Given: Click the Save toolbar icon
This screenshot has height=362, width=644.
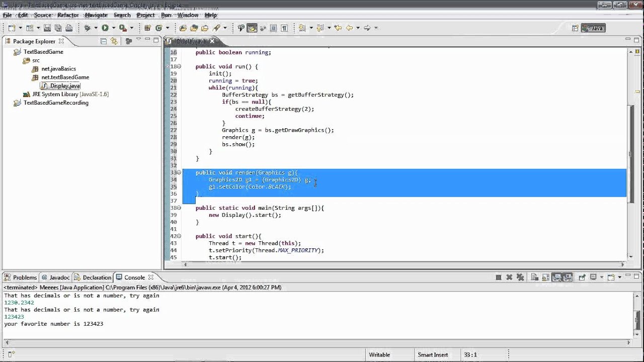Looking at the screenshot, I should [47, 28].
